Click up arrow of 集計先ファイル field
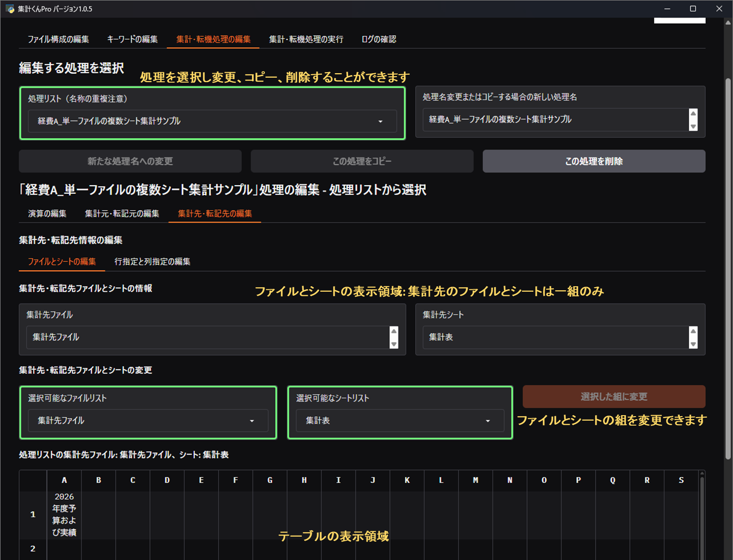 pyautogui.click(x=394, y=332)
